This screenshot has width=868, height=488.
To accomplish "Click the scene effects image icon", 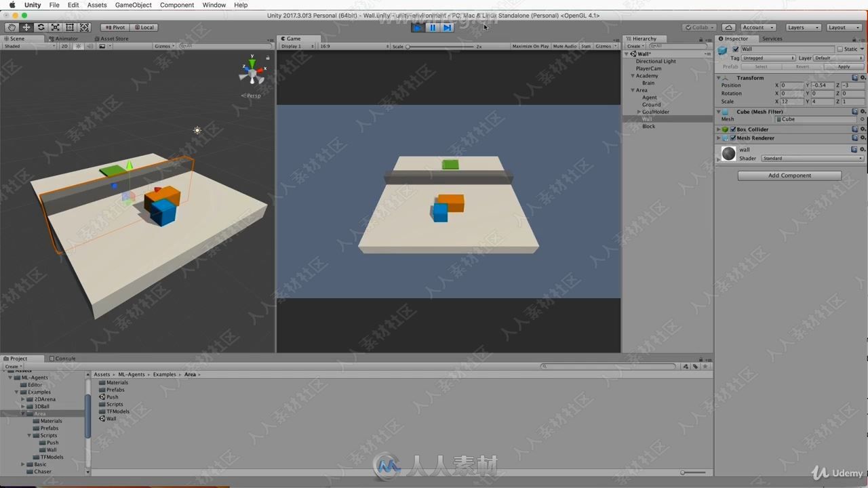I will click(102, 46).
